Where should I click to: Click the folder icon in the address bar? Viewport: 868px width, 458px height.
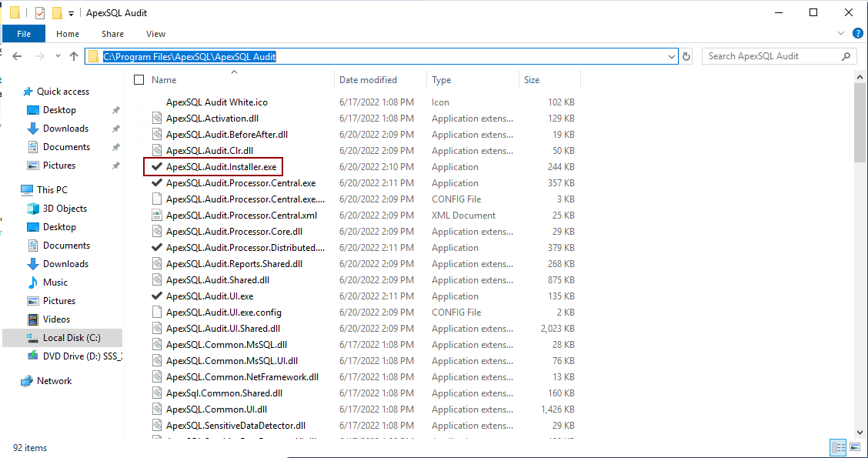pyautogui.click(x=94, y=56)
